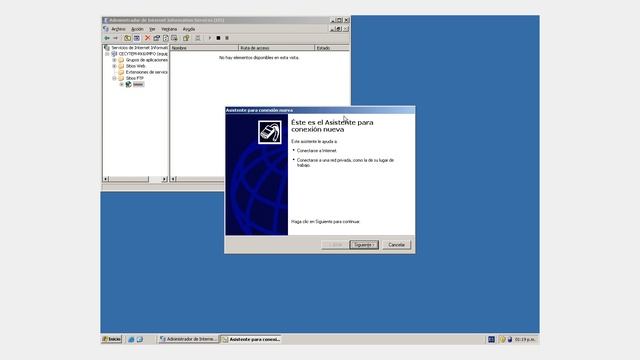640x360 pixels.
Task: Select Sitios FTP folder in tree
Action: [x=135, y=78]
